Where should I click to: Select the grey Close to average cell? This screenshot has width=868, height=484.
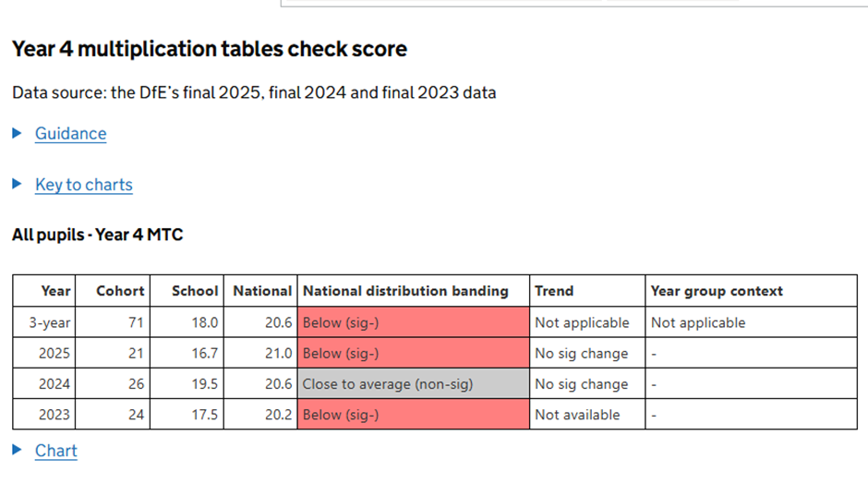coord(413,384)
